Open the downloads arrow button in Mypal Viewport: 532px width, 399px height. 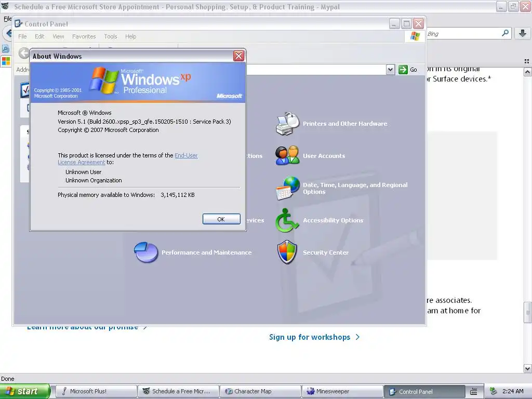(x=523, y=33)
